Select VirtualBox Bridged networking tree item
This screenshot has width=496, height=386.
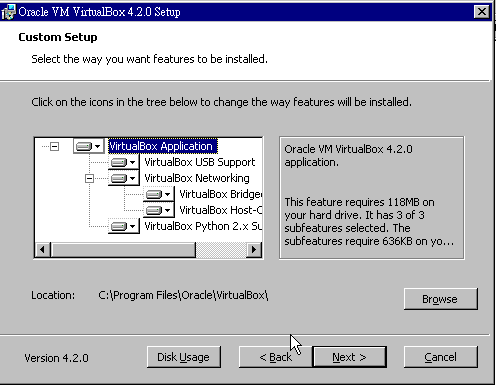(221, 194)
